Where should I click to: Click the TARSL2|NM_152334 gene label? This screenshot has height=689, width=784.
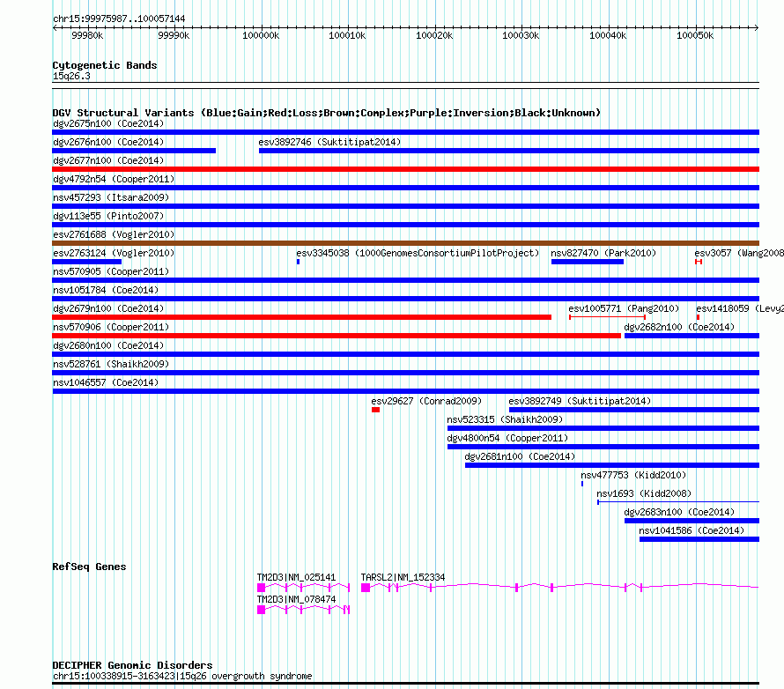403,577
